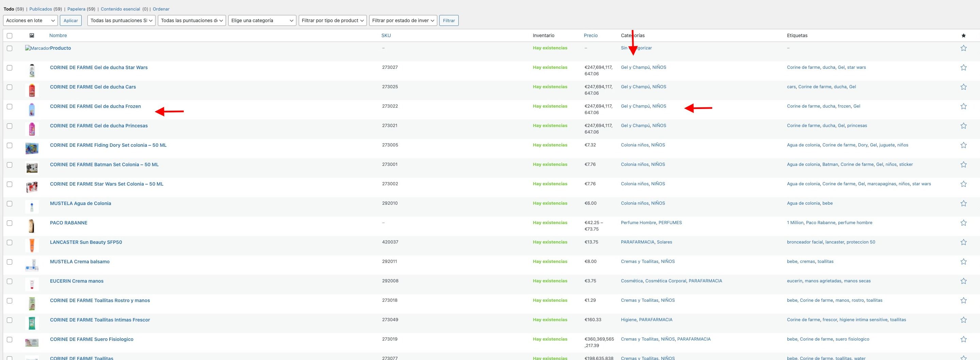Click the image column header icon
This screenshot has width=980, height=360.
pos(32,35)
